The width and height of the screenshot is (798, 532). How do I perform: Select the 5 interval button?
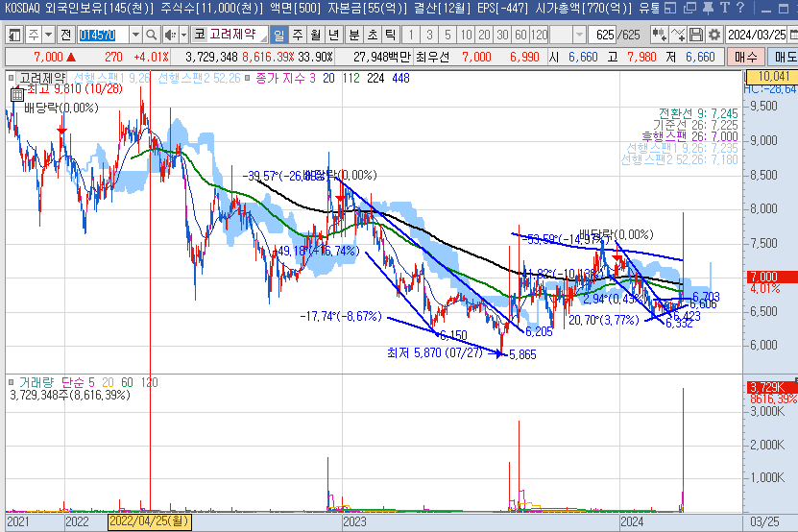pos(447,35)
